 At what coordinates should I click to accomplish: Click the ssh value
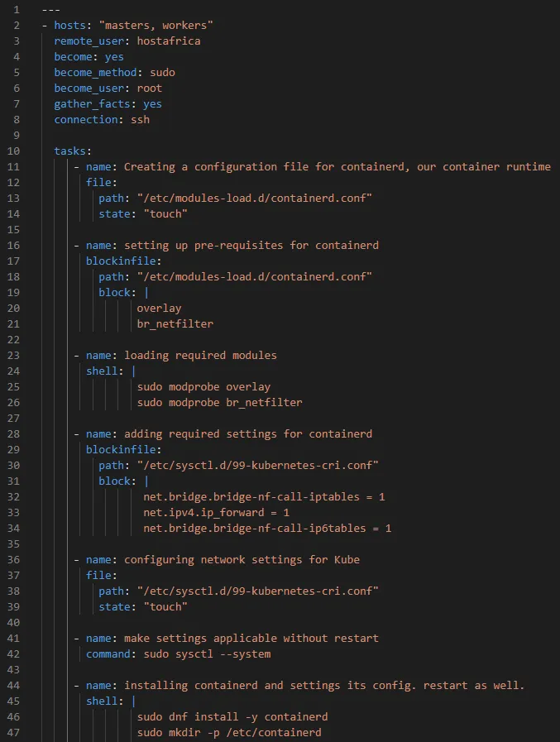[140, 119]
